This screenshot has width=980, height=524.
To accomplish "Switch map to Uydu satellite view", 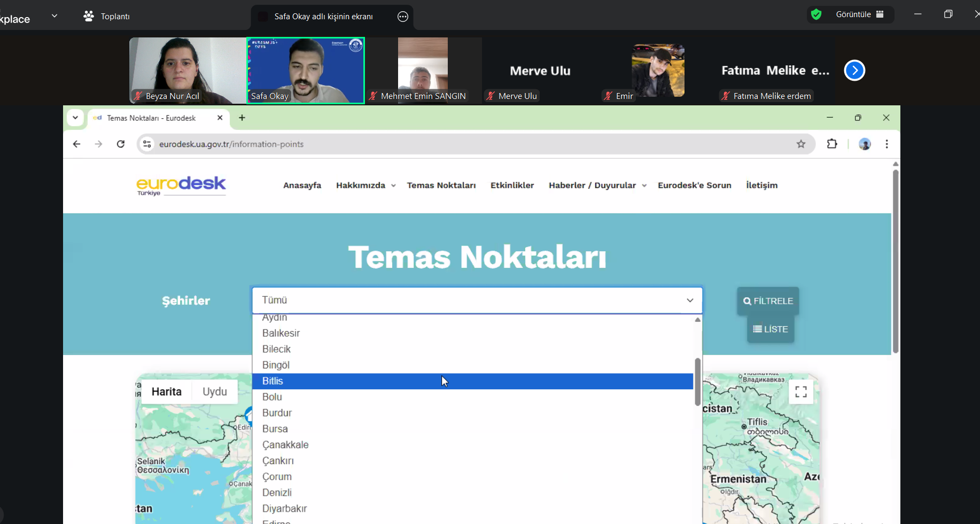I will (215, 391).
